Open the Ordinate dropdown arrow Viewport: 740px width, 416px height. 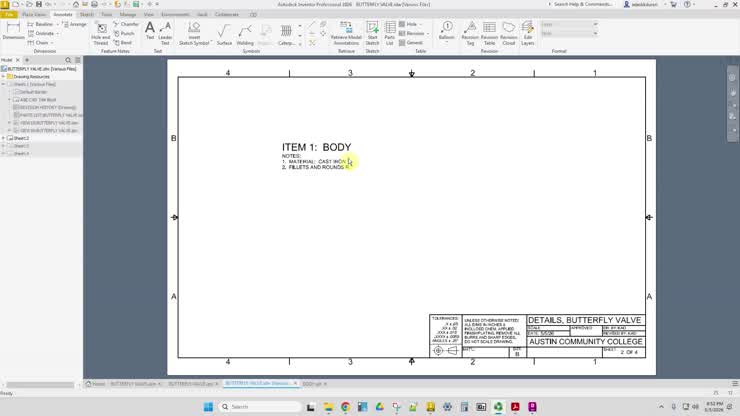pos(58,34)
